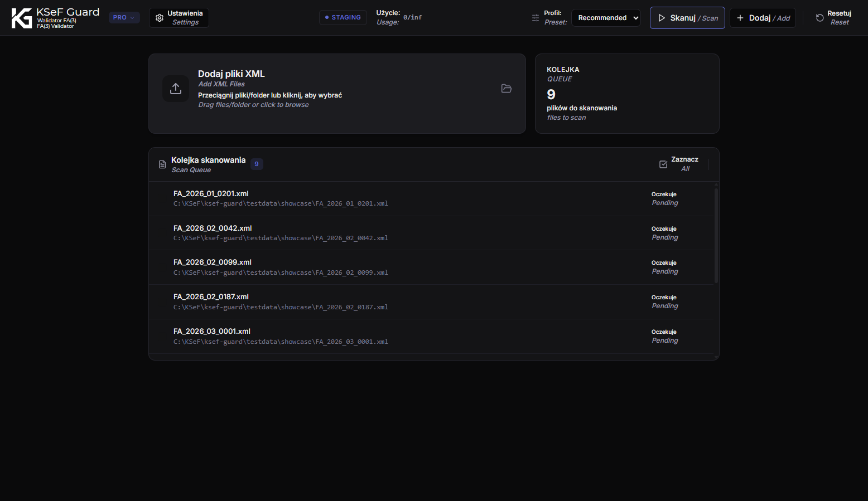Click the KOLEJKA queue count '9'
Screen dimensions: 868x501
pyautogui.click(x=551, y=94)
